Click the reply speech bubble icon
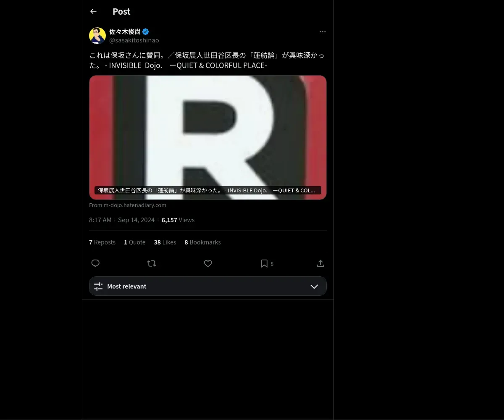The width and height of the screenshot is (504, 420). (95, 263)
